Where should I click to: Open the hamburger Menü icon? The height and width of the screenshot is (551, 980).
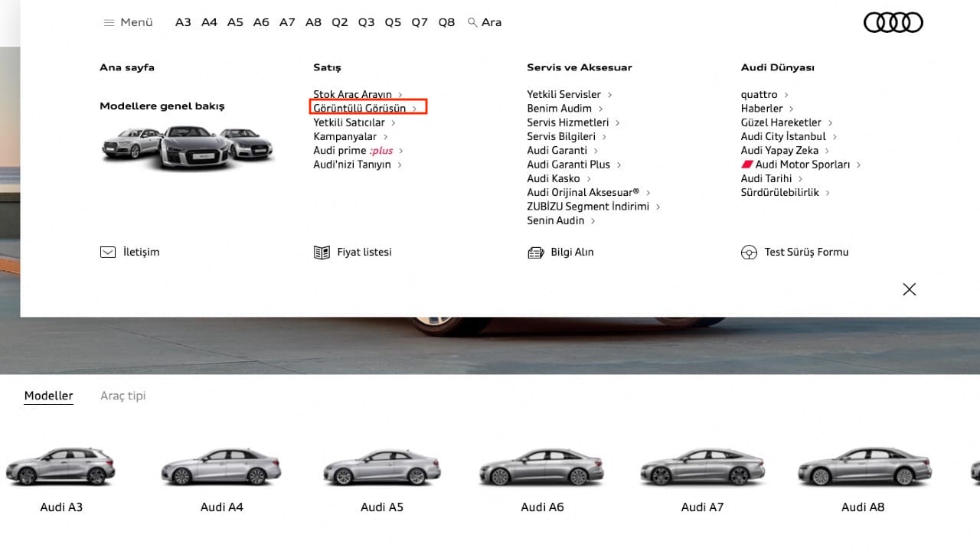[x=109, y=22]
